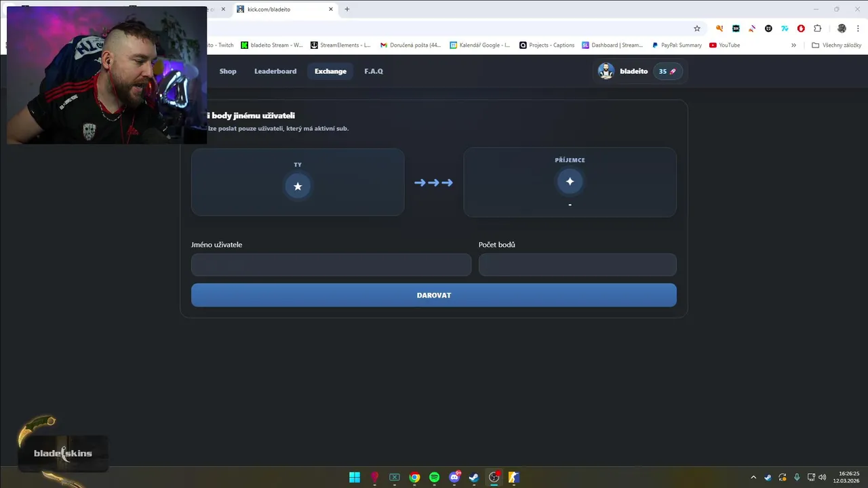Open the Chrome extensions puzzle menu
Image resolution: width=868 pixels, height=488 pixels.
click(817, 28)
